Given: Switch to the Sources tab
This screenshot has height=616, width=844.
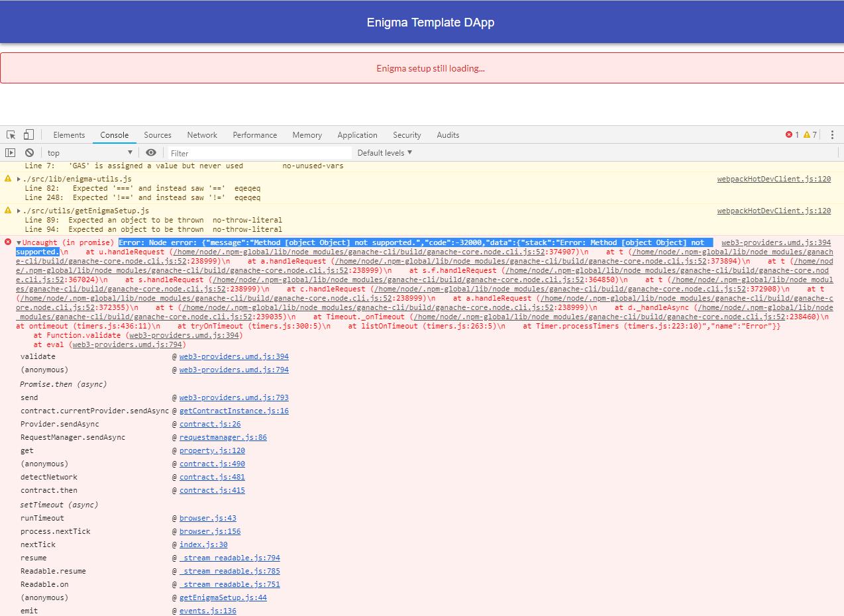Looking at the screenshot, I should (158, 134).
